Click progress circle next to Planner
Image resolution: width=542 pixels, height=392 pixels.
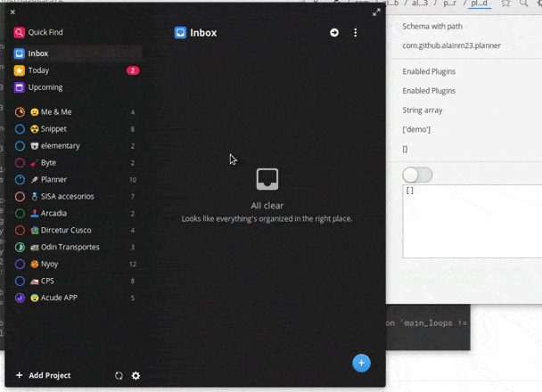point(20,180)
